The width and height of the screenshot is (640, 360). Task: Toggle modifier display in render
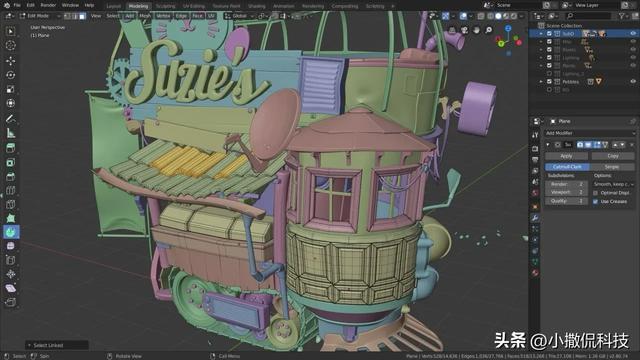pyautogui.click(x=580, y=144)
